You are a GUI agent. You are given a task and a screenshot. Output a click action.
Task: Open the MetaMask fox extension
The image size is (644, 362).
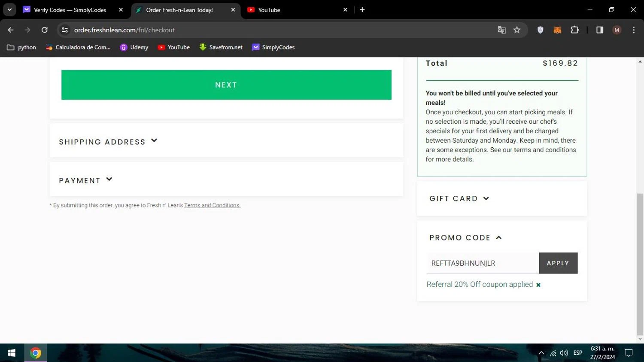(x=557, y=30)
